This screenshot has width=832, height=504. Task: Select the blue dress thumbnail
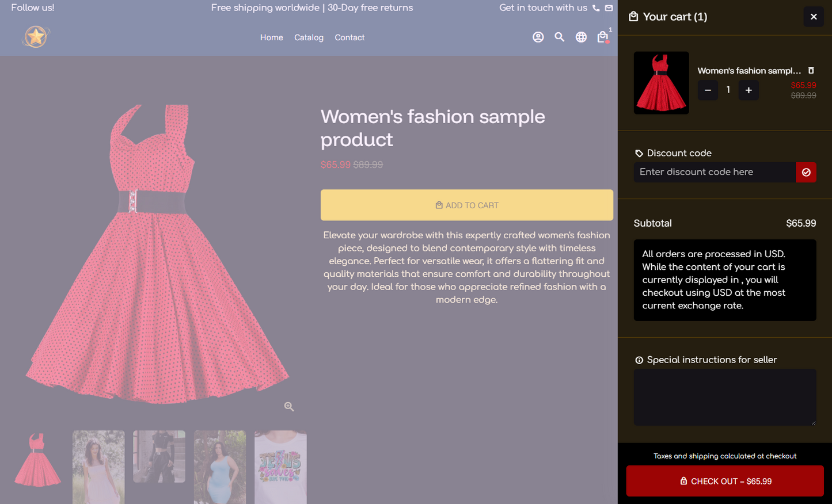pyautogui.click(x=220, y=466)
